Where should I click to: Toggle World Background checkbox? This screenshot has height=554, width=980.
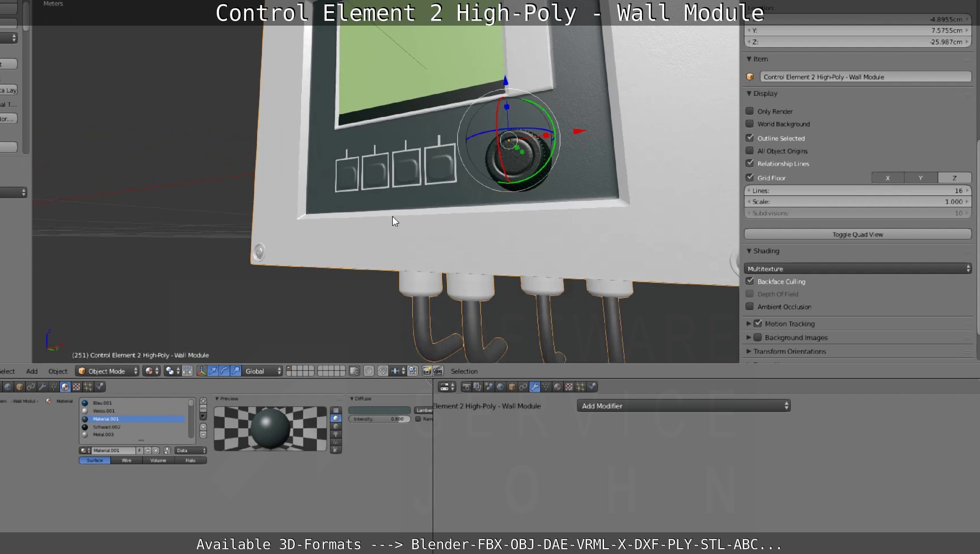(749, 124)
